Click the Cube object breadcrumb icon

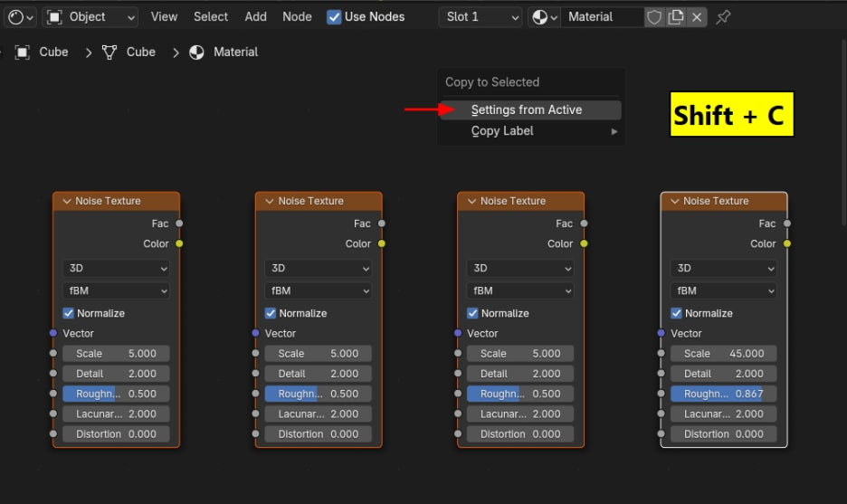click(x=22, y=52)
